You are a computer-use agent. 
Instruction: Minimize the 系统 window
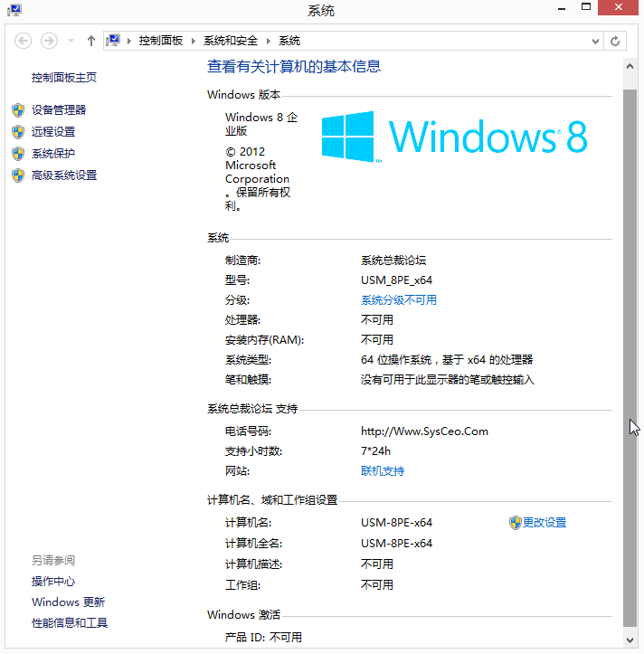562,8
